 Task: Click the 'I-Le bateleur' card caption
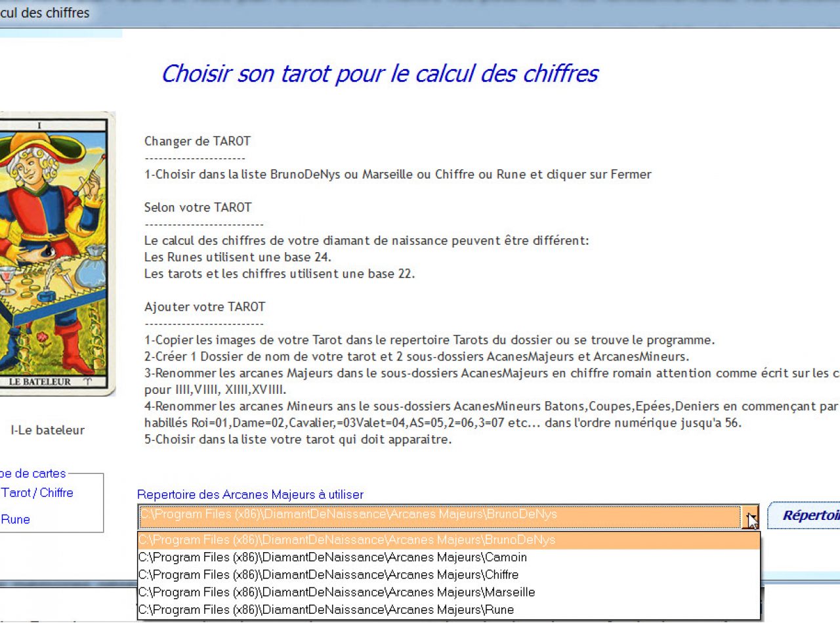(x=47, y=431)
